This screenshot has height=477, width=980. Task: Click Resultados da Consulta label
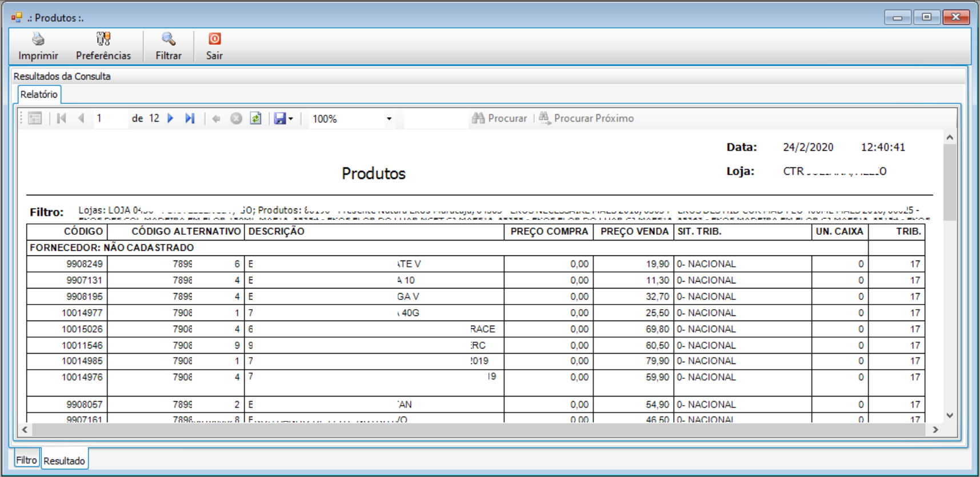click(62, 77)
